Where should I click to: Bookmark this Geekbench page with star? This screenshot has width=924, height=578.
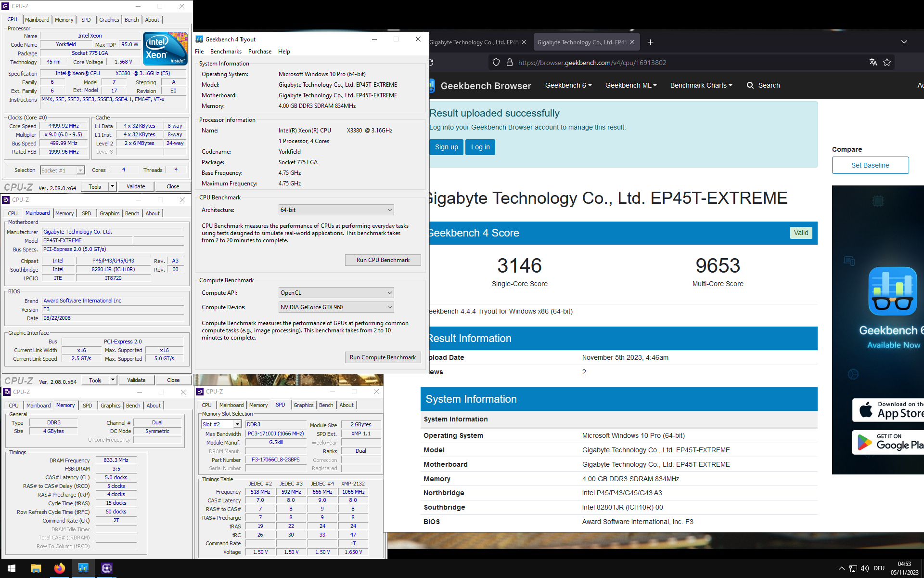tap(887, 62)
